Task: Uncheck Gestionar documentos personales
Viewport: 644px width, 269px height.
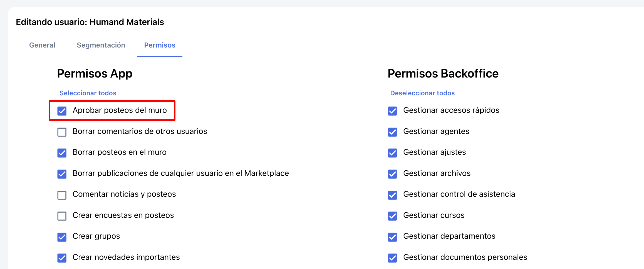Action: (x=392, y=258)
